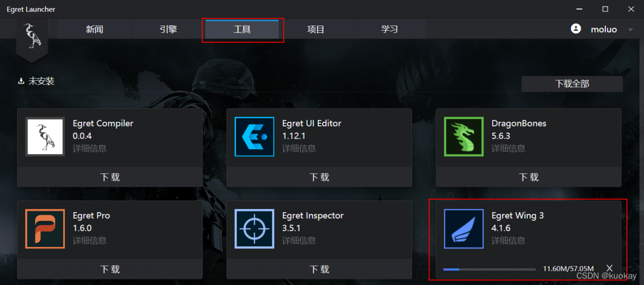Open the 新闻 tab

pos(94,29)
